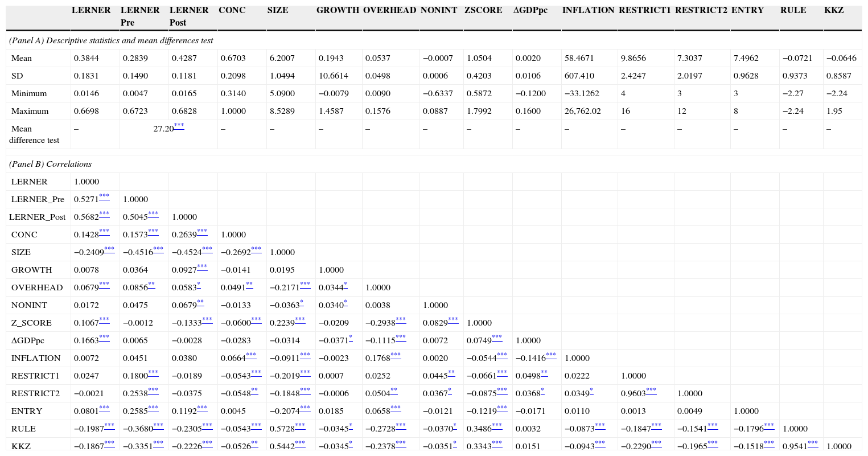Click the *** marker next to −0.2409
The width and height of the screenshot is (868, 456).
click(109, 249)
